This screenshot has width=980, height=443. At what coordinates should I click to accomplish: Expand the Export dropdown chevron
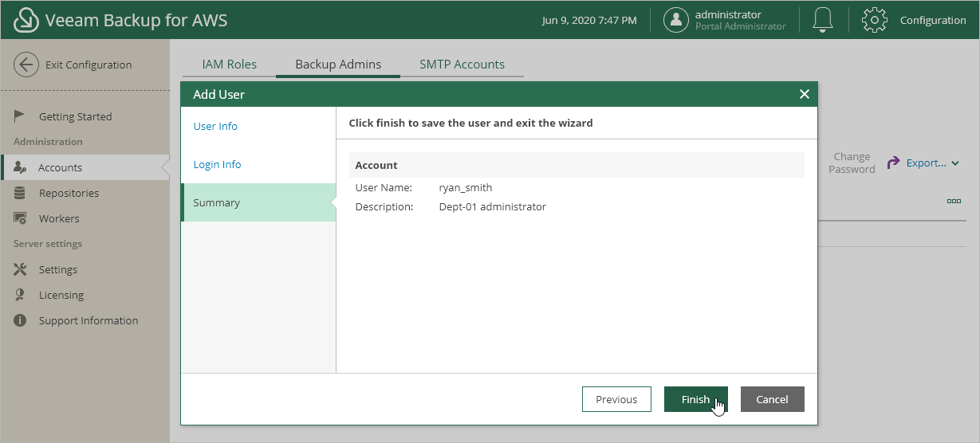pos(955,163)
